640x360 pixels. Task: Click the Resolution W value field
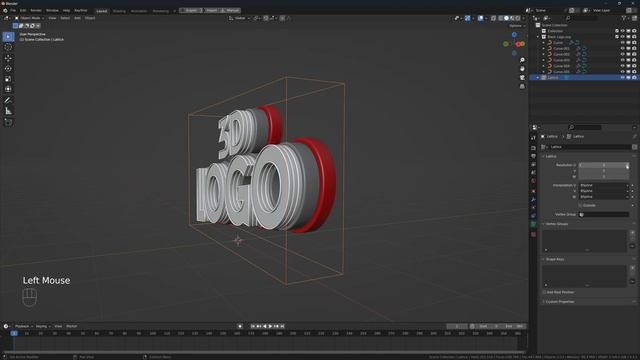point(604,177)
